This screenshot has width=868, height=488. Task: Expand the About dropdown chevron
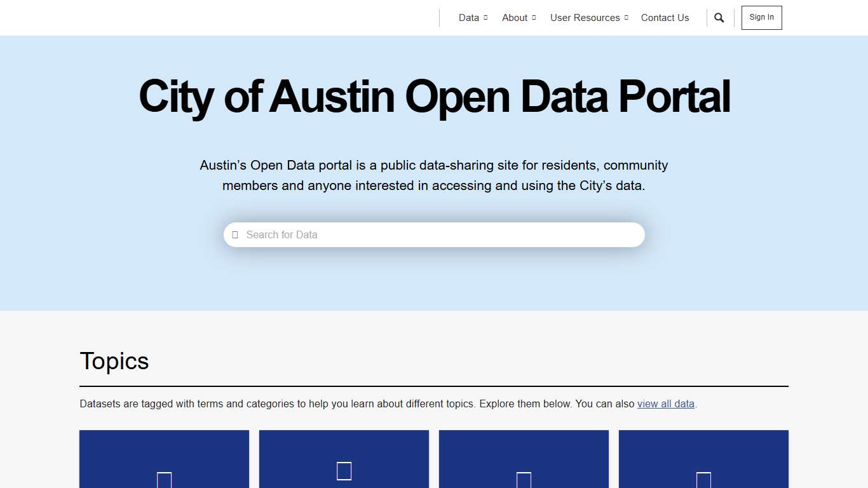(534, 18)
